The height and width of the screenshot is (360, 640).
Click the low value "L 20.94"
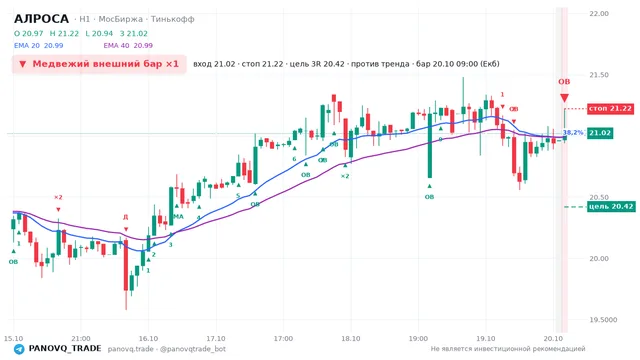coord(99,33)
